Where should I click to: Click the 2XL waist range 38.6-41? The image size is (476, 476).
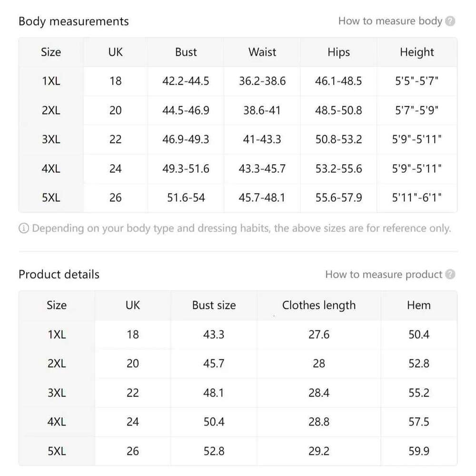pos(262,110)
